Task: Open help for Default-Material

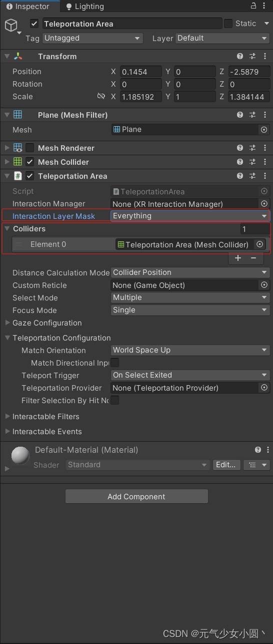Action: coord(258,450)
